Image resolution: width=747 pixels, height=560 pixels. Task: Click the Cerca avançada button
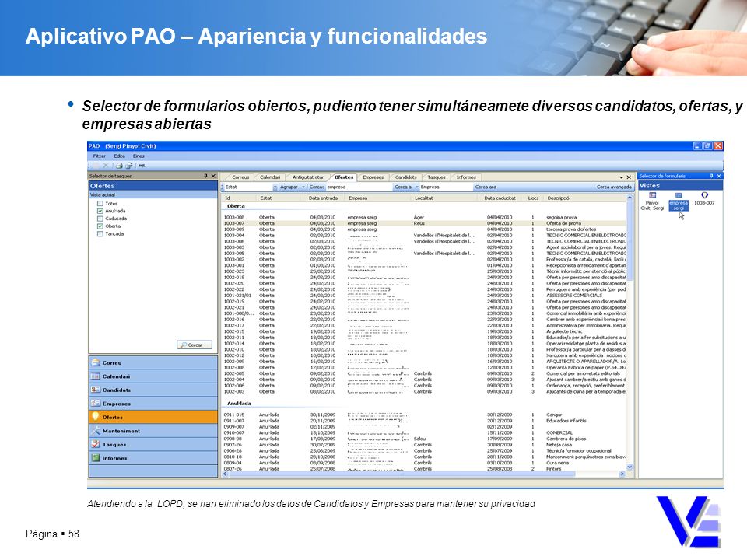pos(614,187)
